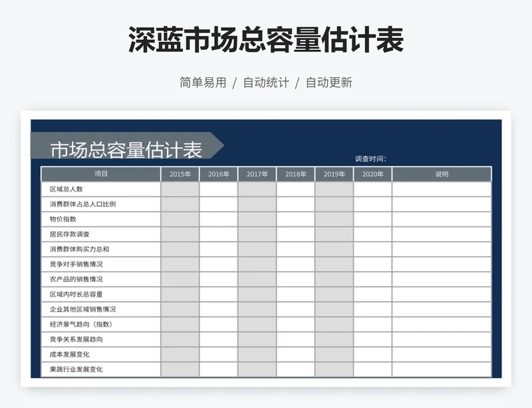Click the 说明 cell for 果蔬行业发展变化
Screen dimensions: 532x408
click(442, 369)
